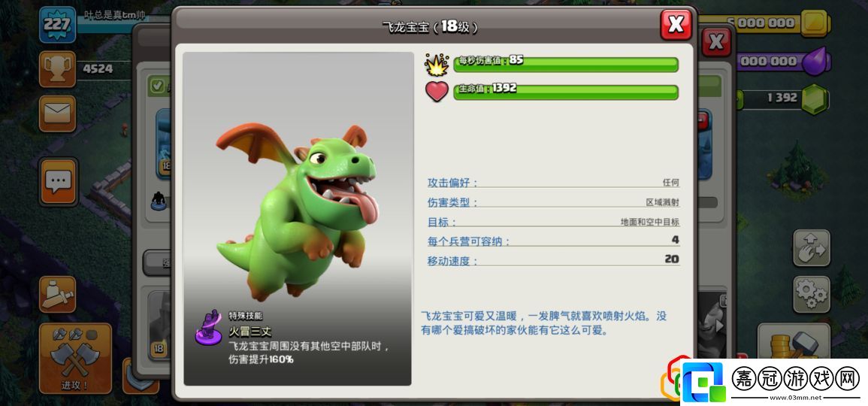This screenshot has width=868, height=406.
Task: Toggle the green checkbox in background window
Action: 156,86
